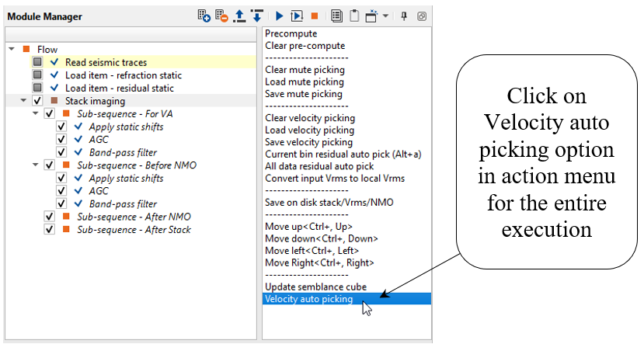Collapse the Flow tree node
The height and width of the screenshot is (344, 644).
12,50
